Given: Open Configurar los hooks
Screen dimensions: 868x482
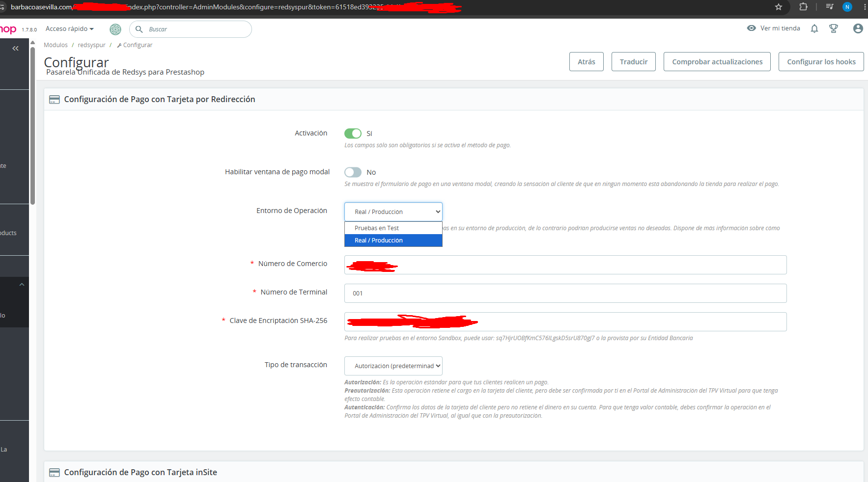Looking at the screenshot, I should tap(821, 62).
